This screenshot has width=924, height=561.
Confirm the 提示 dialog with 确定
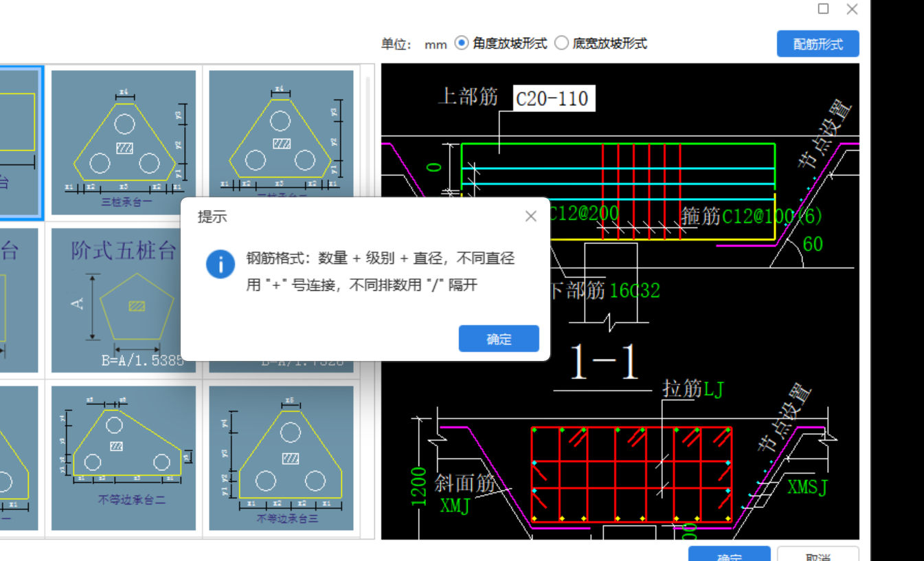click(499, 339)
